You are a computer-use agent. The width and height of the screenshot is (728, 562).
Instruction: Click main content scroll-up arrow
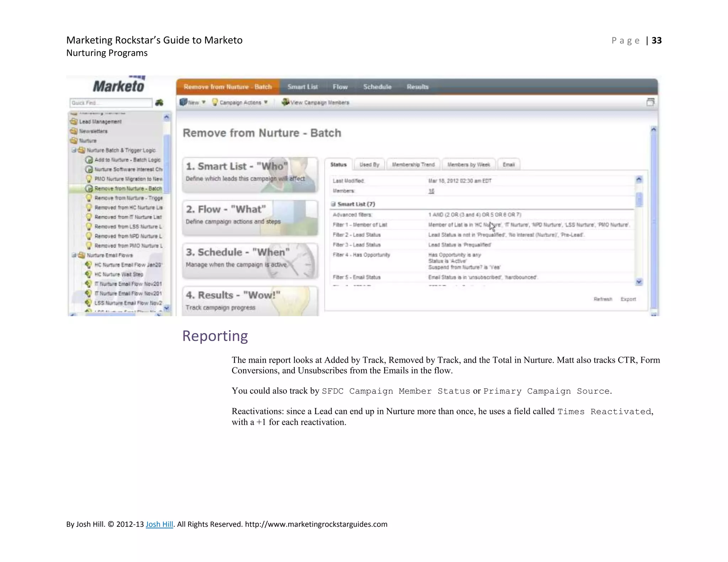pyautogui.click(x=654, y=130)
